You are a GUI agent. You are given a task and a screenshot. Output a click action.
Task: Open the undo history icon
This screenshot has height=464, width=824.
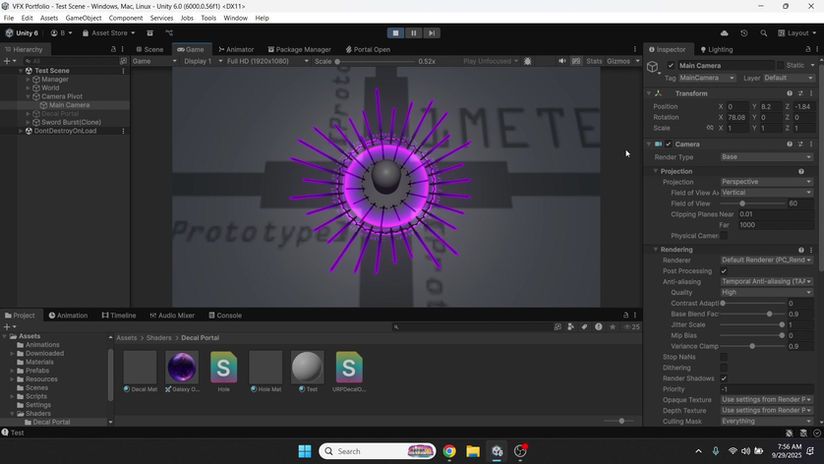(x=744, y=33)
